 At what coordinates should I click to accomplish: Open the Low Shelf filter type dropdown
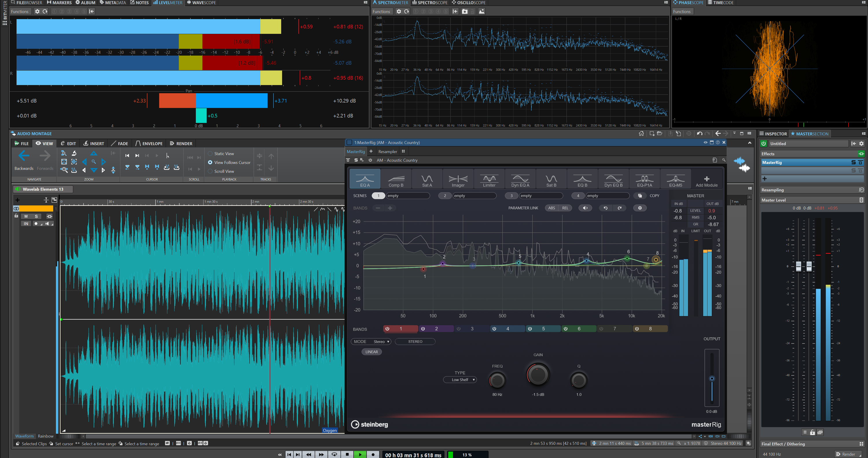point(460,379)
